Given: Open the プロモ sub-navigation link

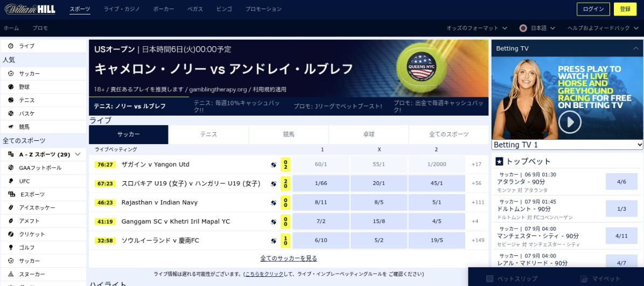Looking at the screenshot, I should pos(40,28).
